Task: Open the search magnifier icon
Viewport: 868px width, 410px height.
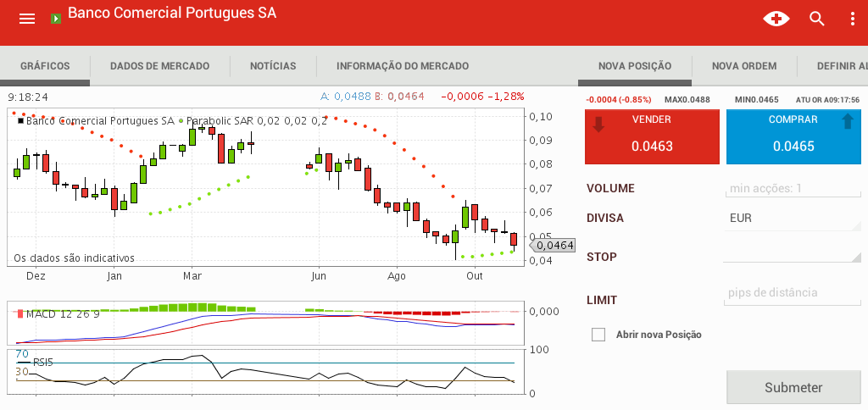Action: (817, 19)
